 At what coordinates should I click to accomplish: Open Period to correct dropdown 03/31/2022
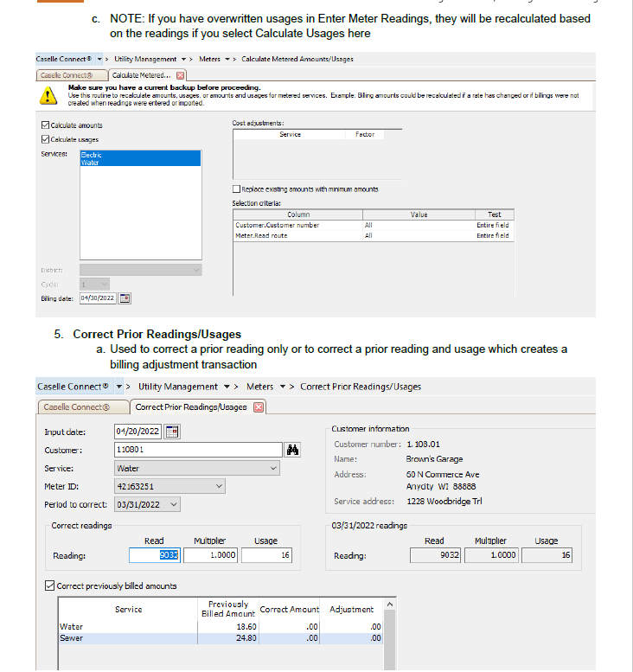click(147, 504)
